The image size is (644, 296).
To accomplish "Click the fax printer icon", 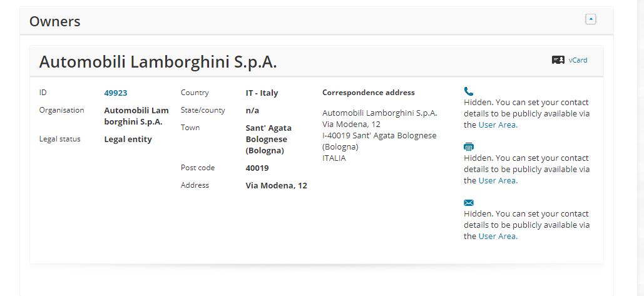I will pyautogui.click(x=469, y=146).
